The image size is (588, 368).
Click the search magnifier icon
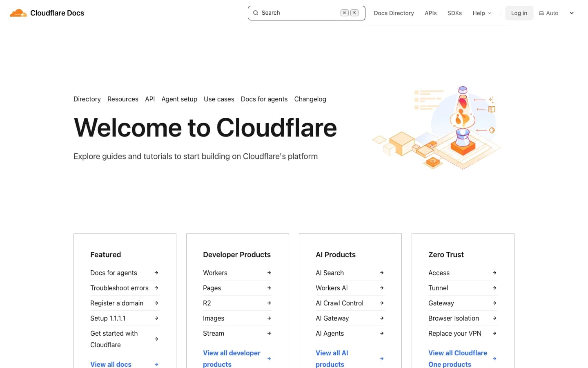tap(256, 13)
